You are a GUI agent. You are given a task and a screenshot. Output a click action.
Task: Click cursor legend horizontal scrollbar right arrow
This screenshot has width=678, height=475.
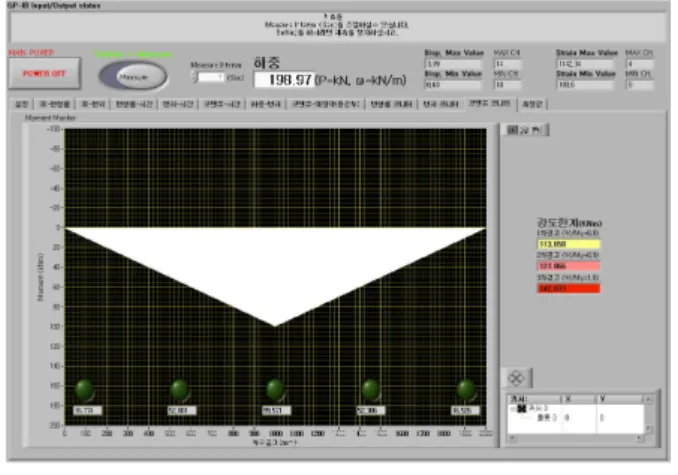(x=640, y=438)
